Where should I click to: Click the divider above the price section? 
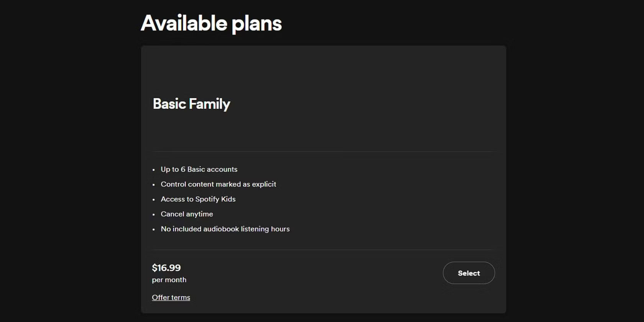(x=324, y=248)
